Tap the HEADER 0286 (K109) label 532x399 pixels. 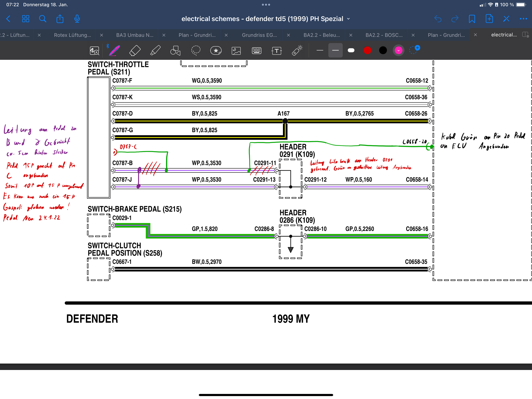coord(297,216)
